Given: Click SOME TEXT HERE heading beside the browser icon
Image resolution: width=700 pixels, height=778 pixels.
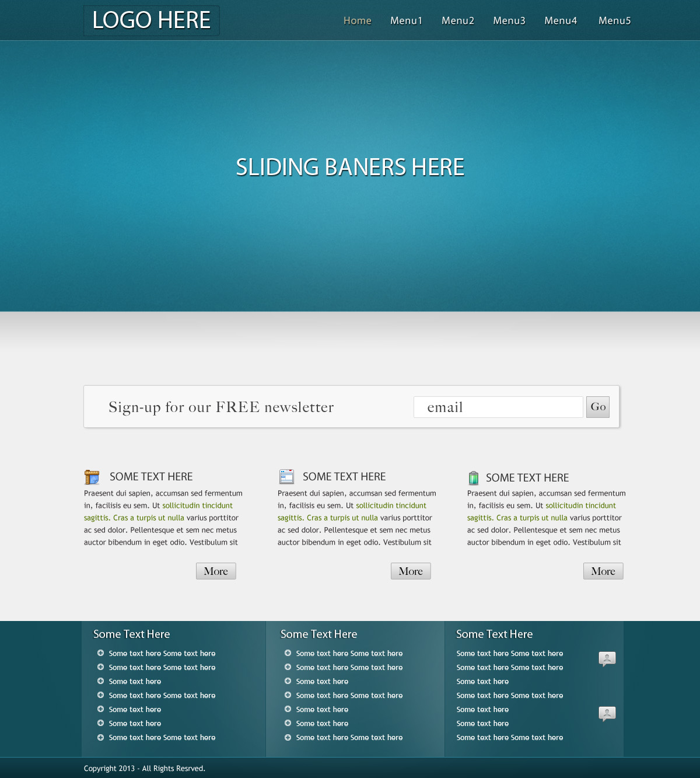Looking at the screenshot, I should click(x=344, y=477).
